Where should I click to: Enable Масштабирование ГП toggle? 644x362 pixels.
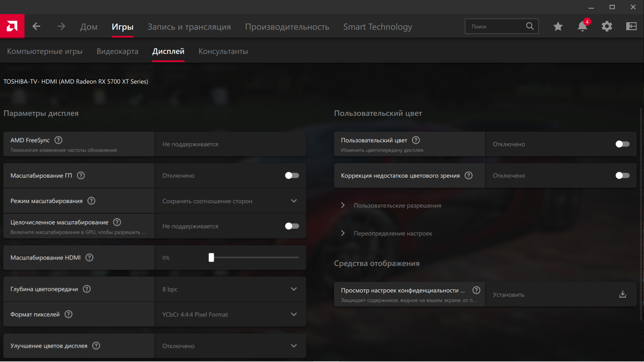point(292,176)
